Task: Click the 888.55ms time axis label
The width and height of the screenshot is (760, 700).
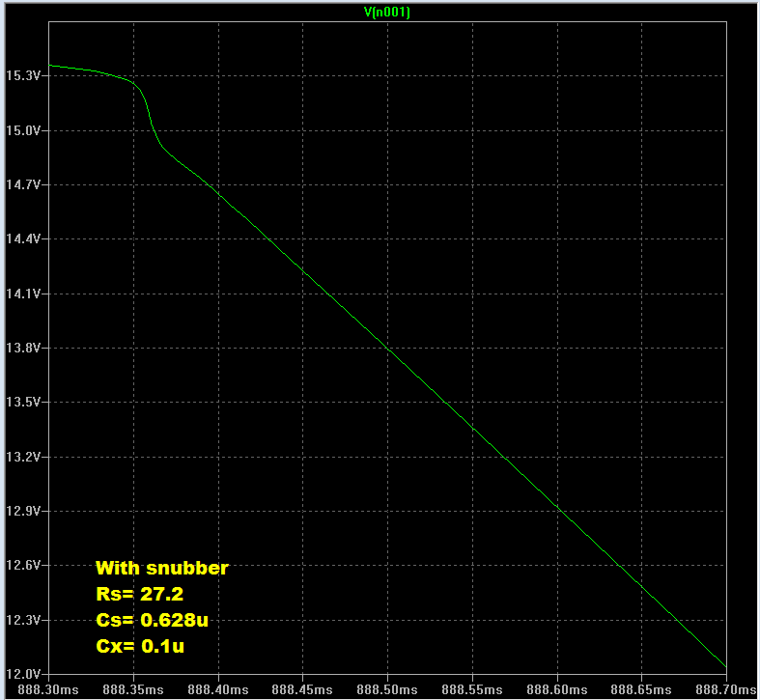Action: click(x=472, y=689)
